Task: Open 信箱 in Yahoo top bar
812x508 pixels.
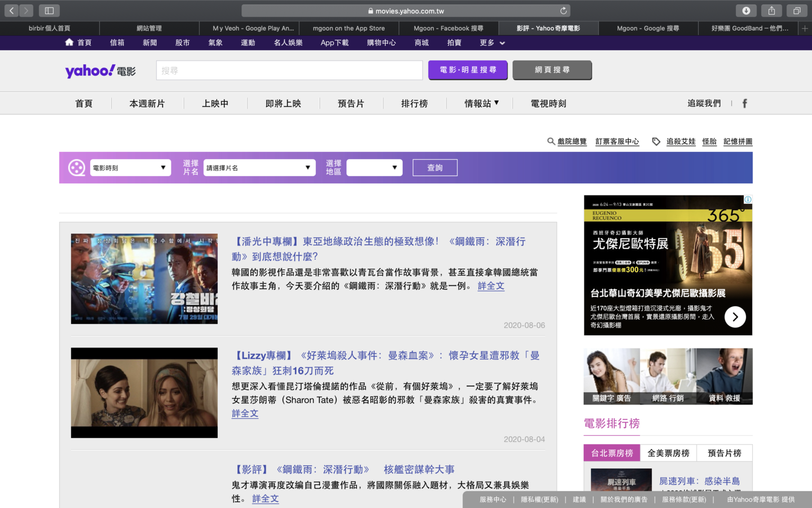Action: 117,43
